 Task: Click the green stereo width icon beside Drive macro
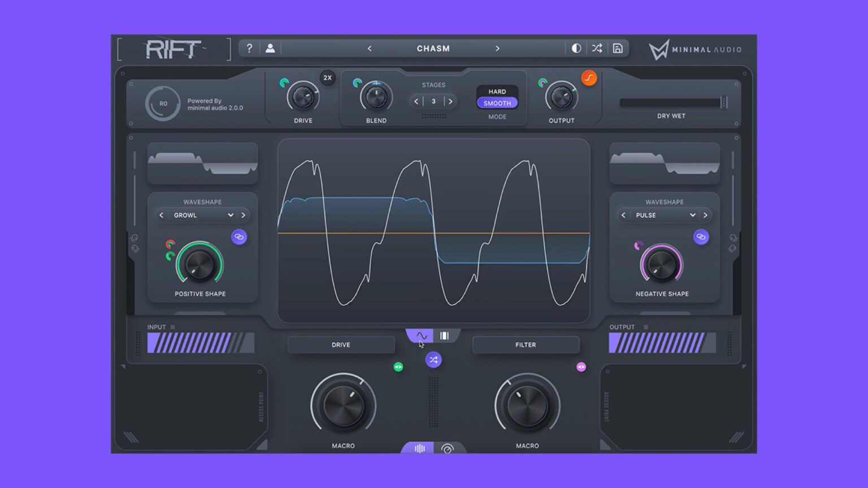tap(398, 367)
